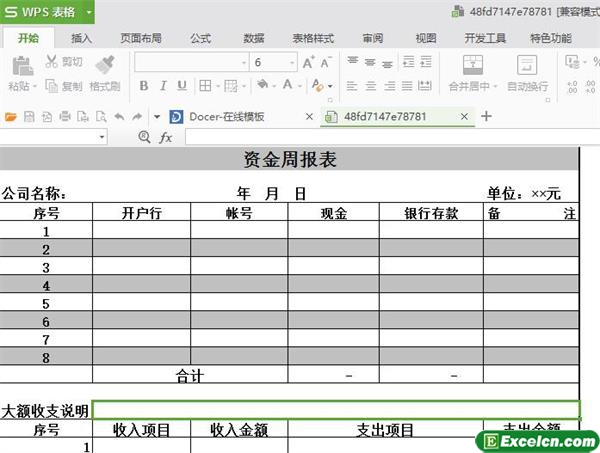Open the font size dropdown
Image resolution: width=600 pixels, height=453 pixels.
coord(292,63)
